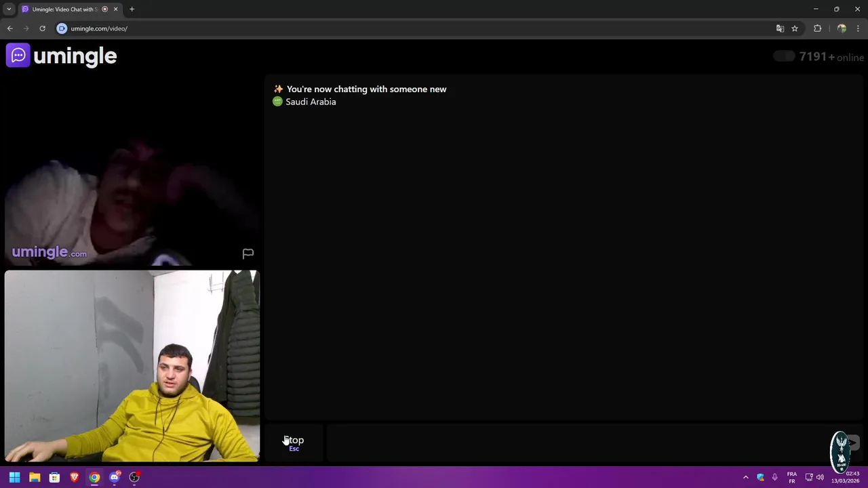Image resolution: width=868 pixels, height=488 pixels.
Task: Click the Umingle logo in the header
Action: pos(62,56)
